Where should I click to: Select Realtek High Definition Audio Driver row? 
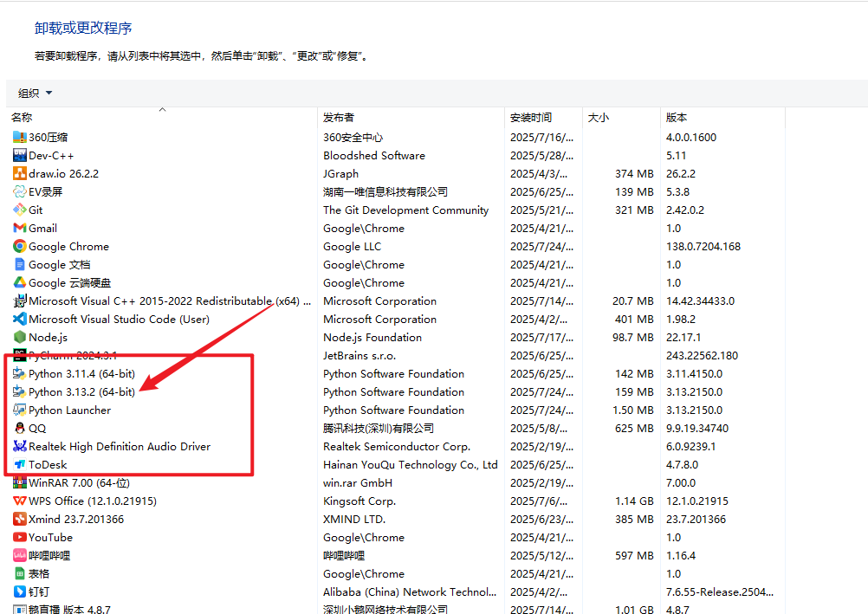pyautogui.click(x=393, y=446)
